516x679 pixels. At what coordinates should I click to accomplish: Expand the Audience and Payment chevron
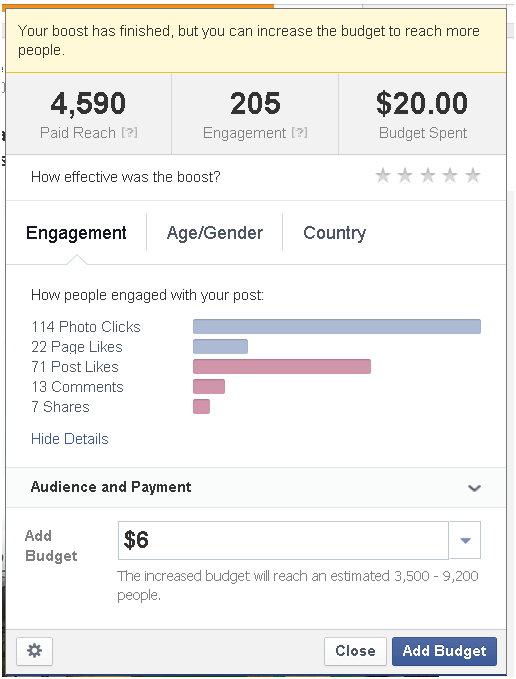[x=474, y=488]
